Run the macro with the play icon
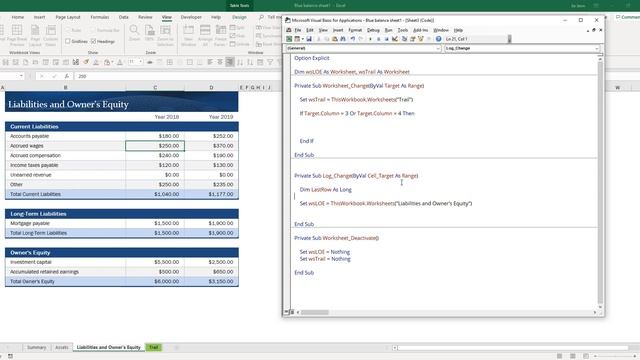The image size is (640, 360). [370, 39]
